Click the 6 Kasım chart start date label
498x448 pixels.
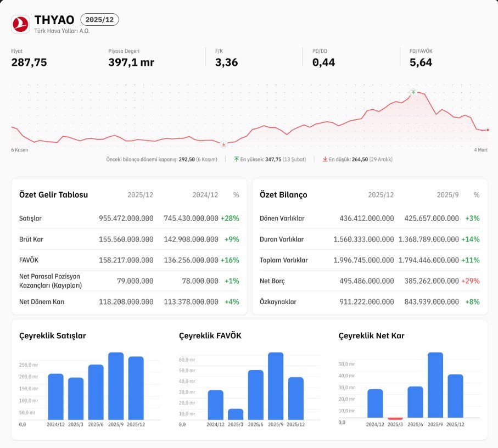point(20,150)
